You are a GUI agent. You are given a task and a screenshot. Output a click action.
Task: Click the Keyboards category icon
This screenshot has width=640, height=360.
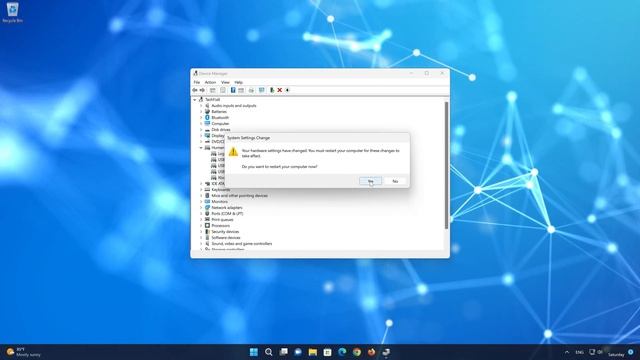[207, 190]
